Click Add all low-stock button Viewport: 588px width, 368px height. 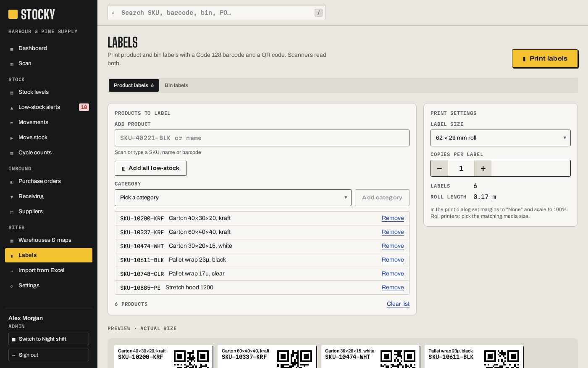[x=151, y=168]
